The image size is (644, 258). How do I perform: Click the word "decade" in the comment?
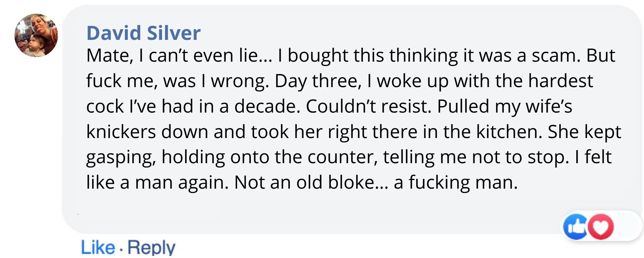click(267, 107)
